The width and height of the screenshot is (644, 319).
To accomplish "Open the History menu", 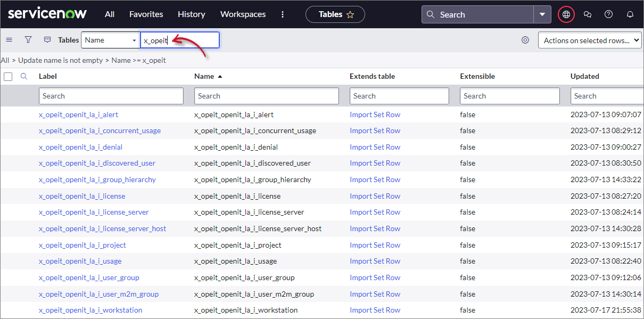I will [192, 14].
